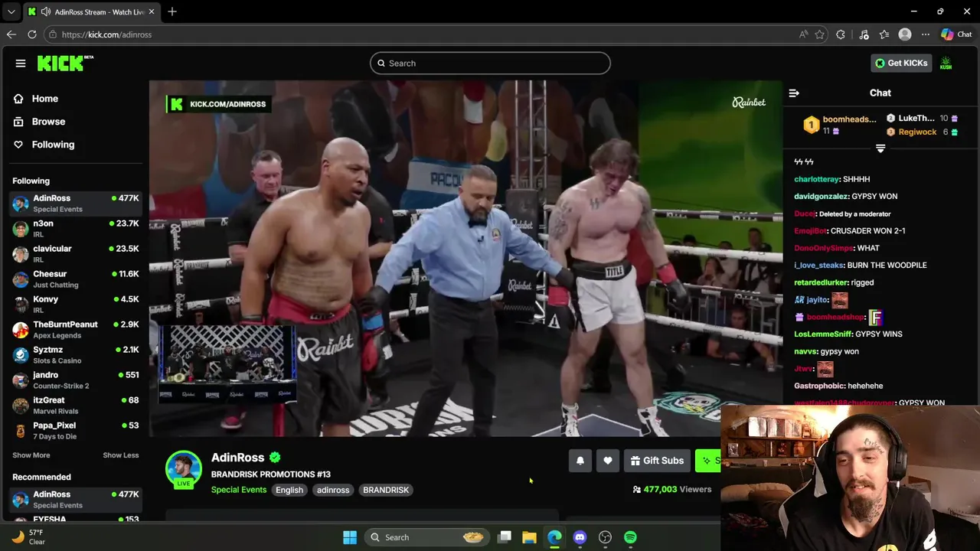This screenshot has height=551, width=980.
Task: Click the BRANDRISK tag
Action: [386, 490]
